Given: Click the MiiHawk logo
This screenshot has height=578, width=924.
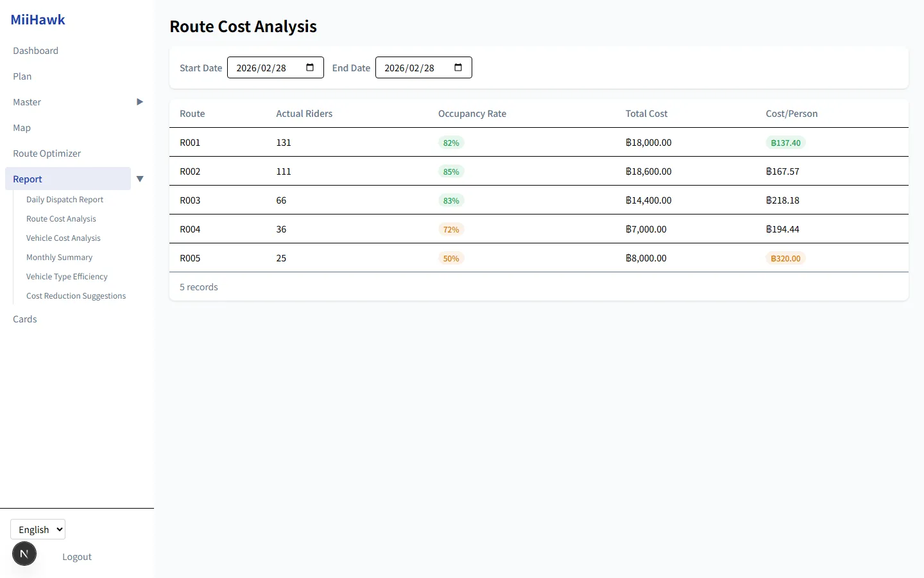Looking at the screenshot, I should pyautogui.click(x=38, y=20).
